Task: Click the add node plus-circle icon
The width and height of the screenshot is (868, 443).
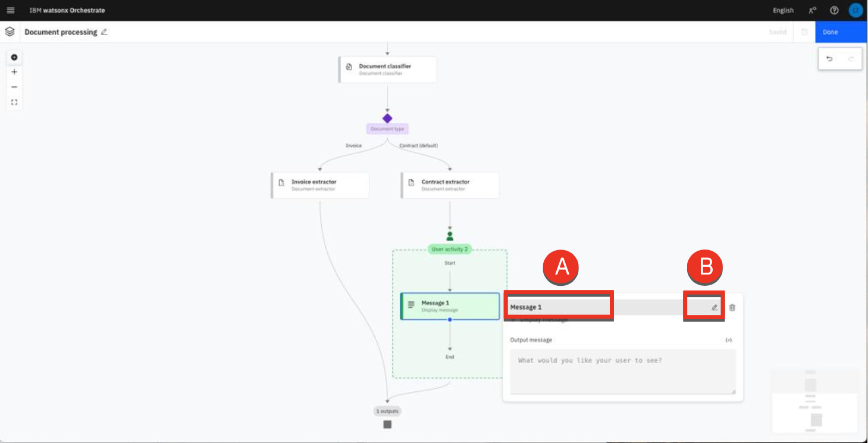Action: click(x=14, y=57)
